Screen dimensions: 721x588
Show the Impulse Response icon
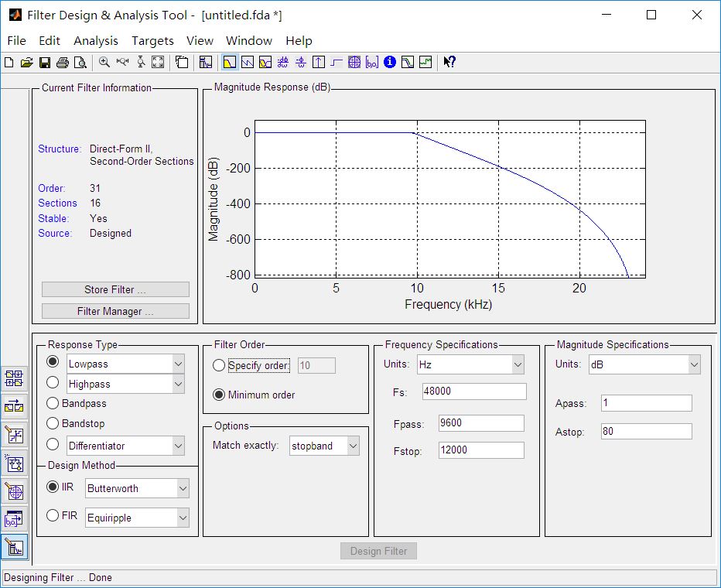pyautogui.click(x=319, y=62)
